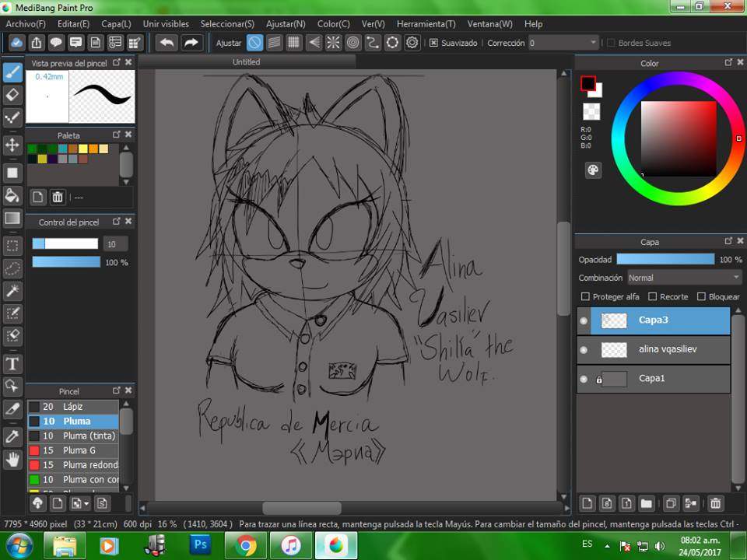
Task: Toggle visibility of Capa1 layer
Action: pos(584,379)
